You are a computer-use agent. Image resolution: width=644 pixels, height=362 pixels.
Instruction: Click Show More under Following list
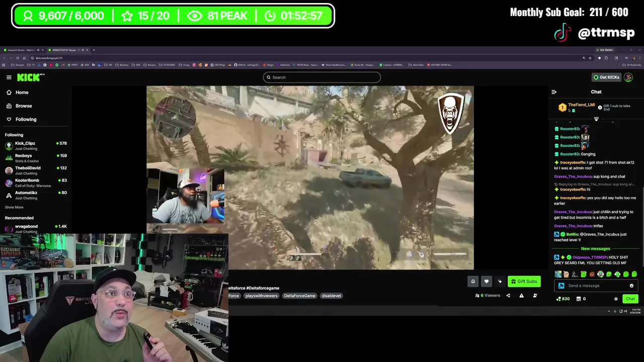14,207
